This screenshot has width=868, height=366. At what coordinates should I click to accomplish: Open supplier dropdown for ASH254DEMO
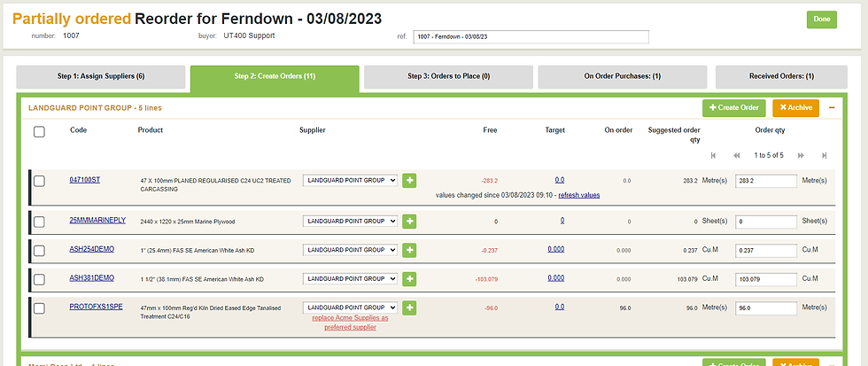tap(350, 250)
